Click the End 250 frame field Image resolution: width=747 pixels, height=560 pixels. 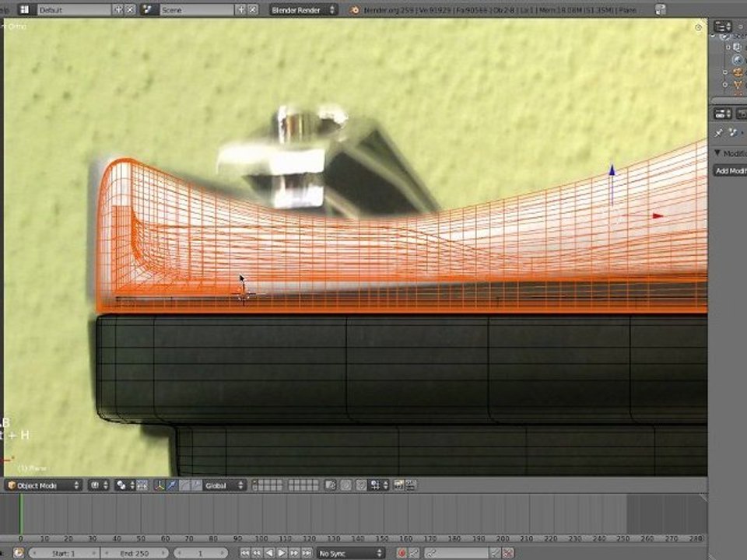[135, 553]
